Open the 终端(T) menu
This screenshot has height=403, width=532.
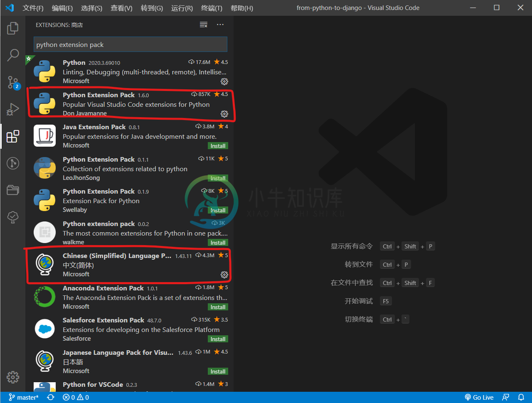coord(212,8)
